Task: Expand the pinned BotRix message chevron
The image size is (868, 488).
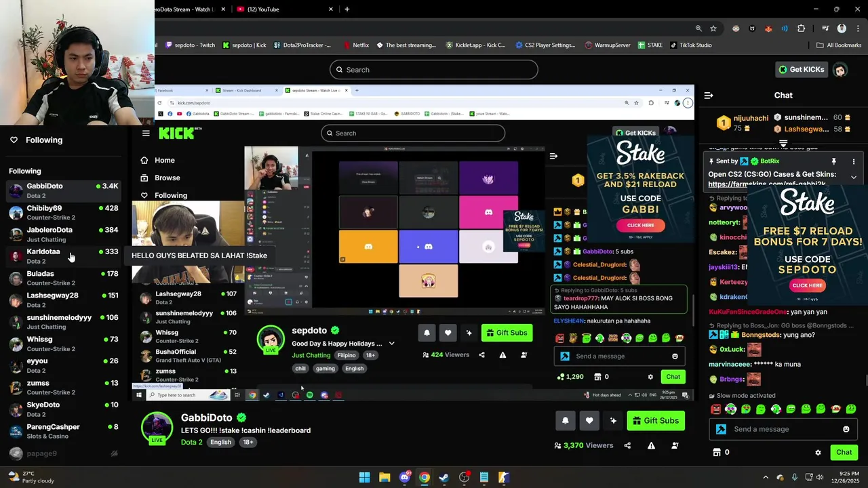Action: pyautogui.click(x=854, y=177)
